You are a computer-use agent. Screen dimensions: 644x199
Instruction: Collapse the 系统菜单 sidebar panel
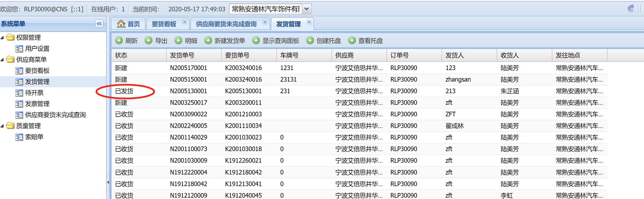click(x=99, y=24)
